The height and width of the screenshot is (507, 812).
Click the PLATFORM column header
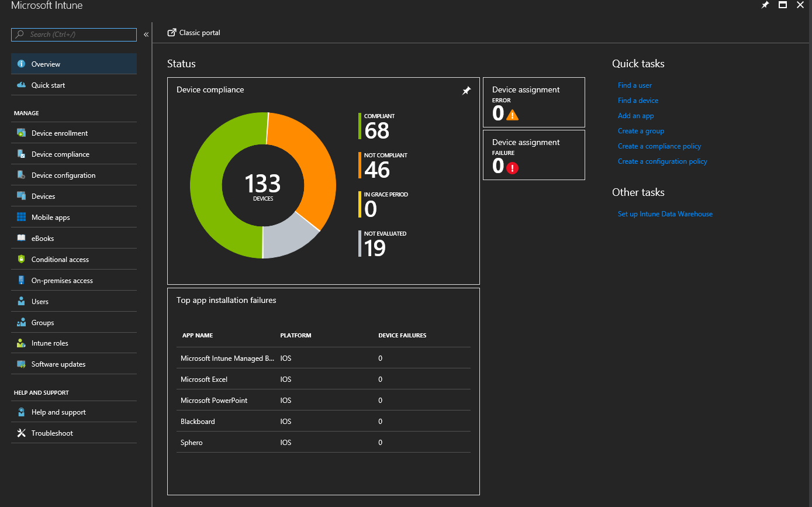[x=296, y=336]
